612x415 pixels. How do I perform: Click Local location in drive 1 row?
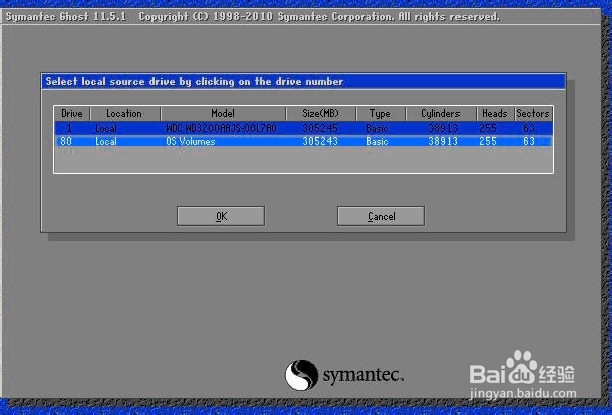[106, 128]
